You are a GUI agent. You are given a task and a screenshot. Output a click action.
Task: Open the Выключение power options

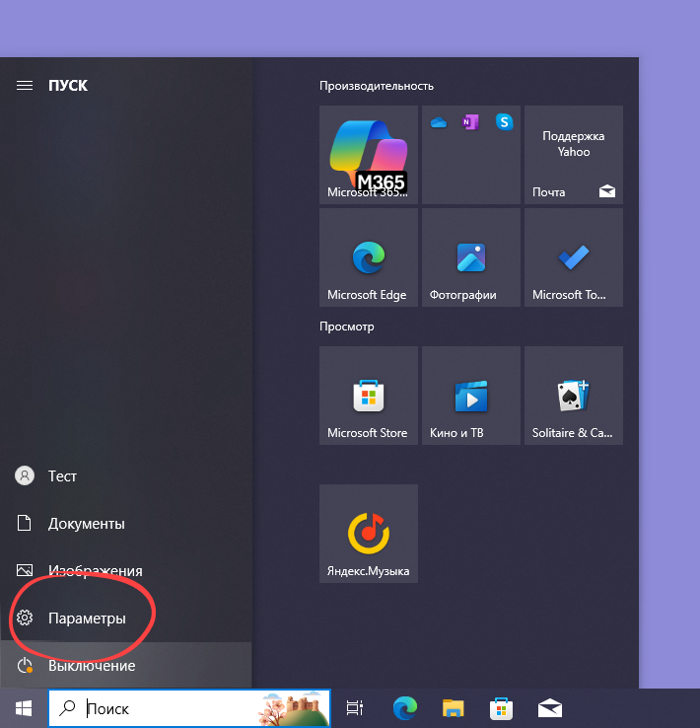pyautogui.click(x=91, y=666)
